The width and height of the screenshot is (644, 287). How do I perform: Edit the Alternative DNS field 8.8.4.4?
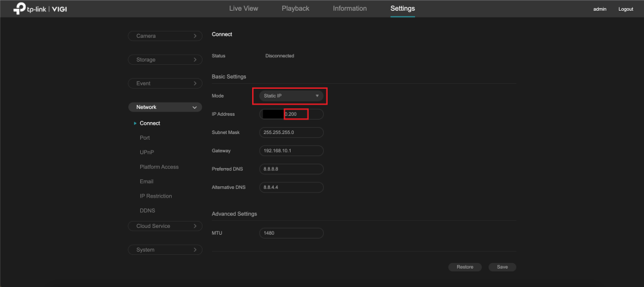click(291, 187)
